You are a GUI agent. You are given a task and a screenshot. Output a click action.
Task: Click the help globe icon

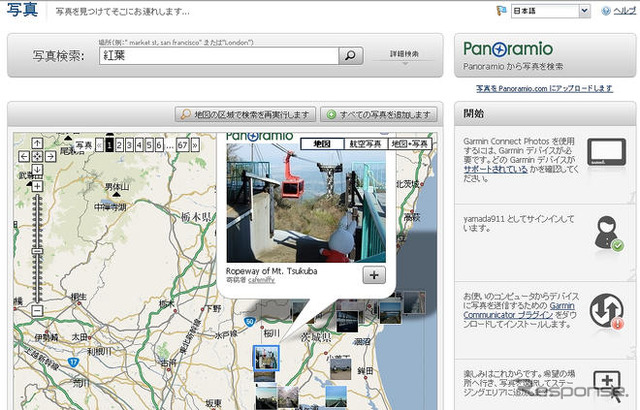coord(606,11)
